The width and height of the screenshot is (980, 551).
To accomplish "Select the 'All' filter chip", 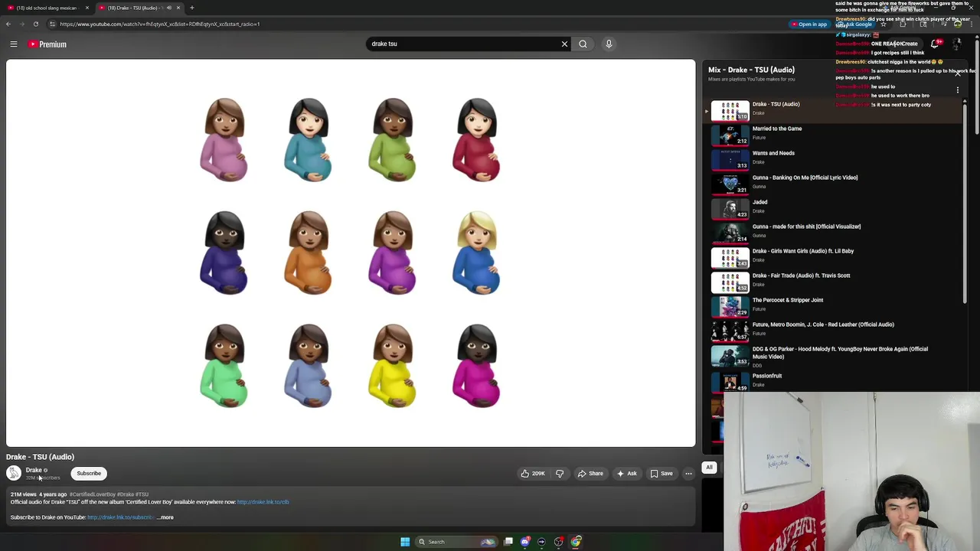I will coord(709,468).
